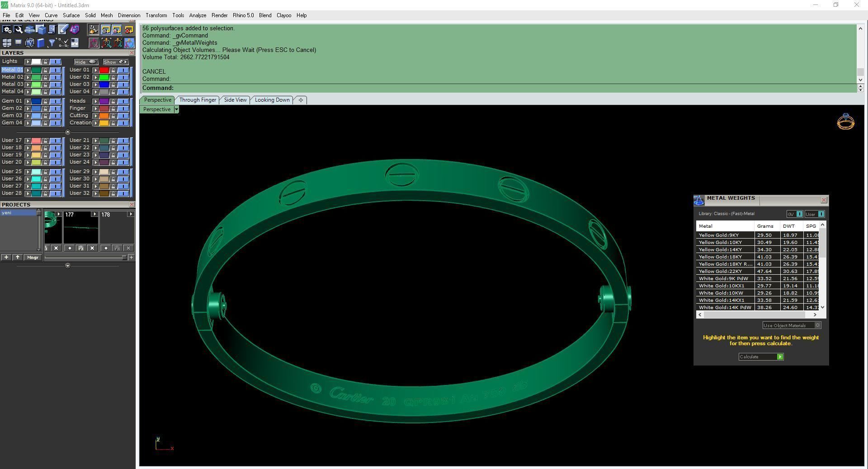The image size is (868, 469).
Task: Close the Metal Weights panel
Action: 824,200
